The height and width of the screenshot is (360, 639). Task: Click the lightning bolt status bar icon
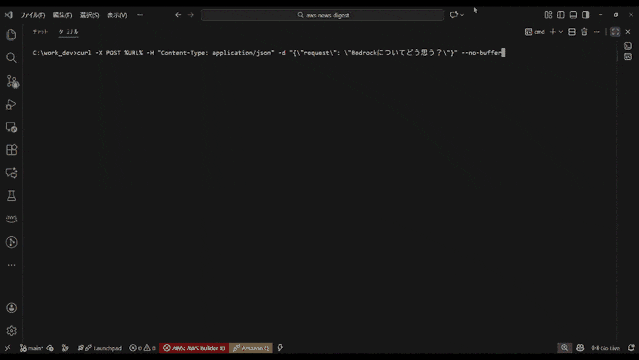click(280, 348)
